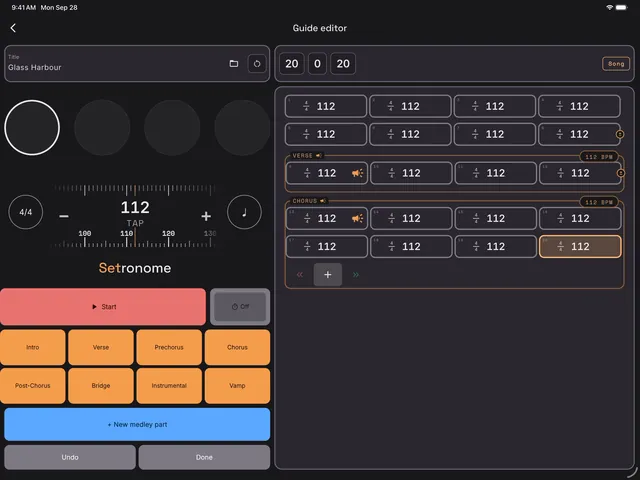Add a Post-Chorus section
This screenshot has width=640, height=480.
tap(33, 386)
